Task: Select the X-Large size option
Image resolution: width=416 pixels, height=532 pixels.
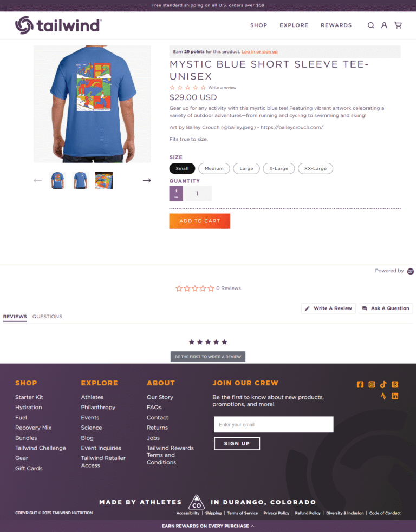Action: click(x=279, y=169)
